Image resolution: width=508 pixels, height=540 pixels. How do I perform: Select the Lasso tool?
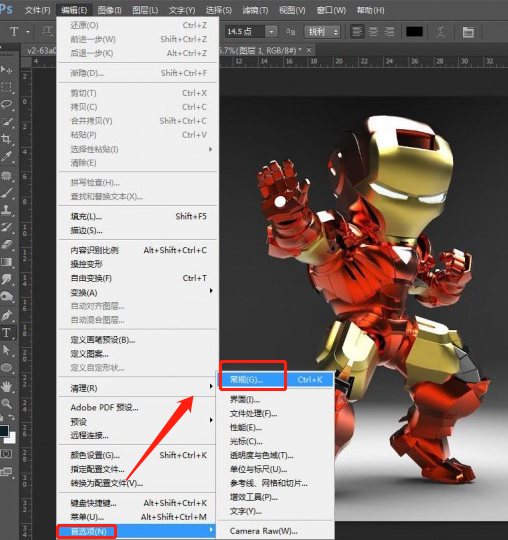pos(6,104)
